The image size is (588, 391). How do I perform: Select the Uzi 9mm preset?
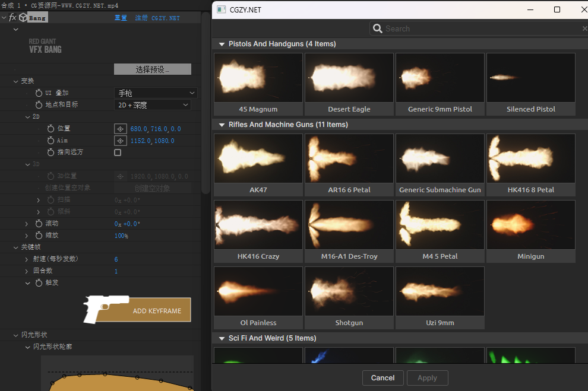tap(440, 298)
